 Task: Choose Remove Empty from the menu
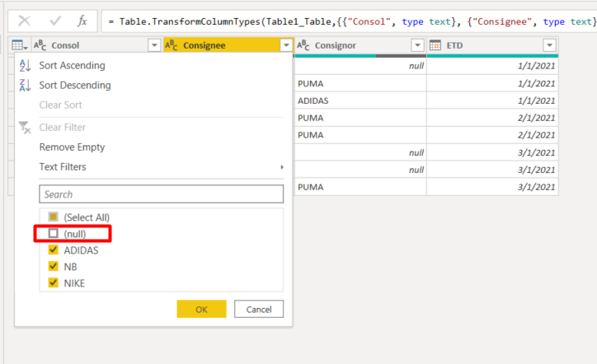72,147
